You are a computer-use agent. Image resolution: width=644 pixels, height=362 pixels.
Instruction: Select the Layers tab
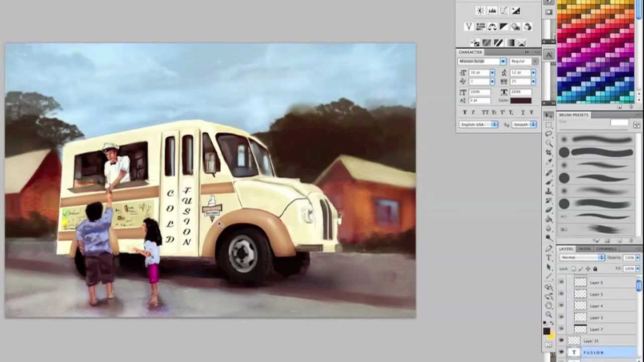click(566, 249)
